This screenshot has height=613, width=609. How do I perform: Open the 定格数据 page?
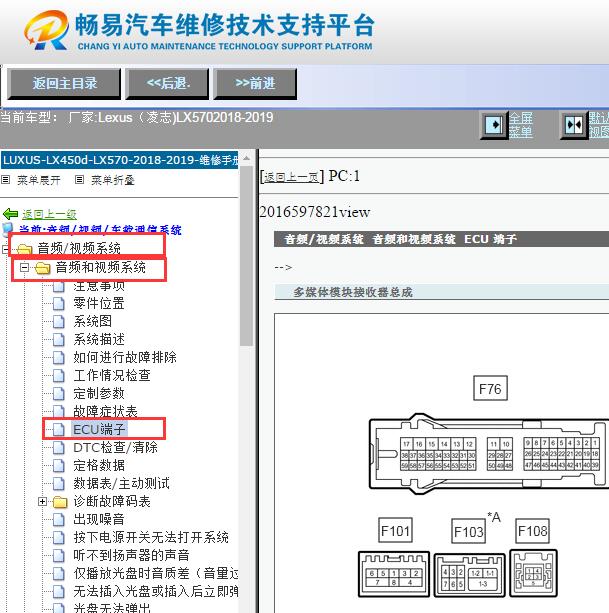click(99, 465)
